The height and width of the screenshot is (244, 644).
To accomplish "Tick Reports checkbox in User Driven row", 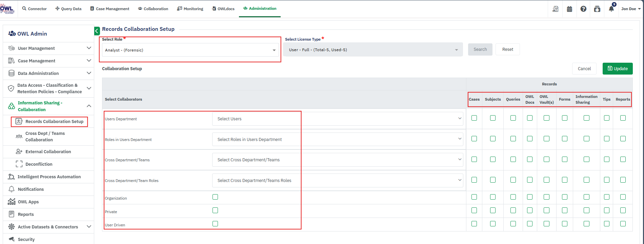I will [x=623, y=224].
